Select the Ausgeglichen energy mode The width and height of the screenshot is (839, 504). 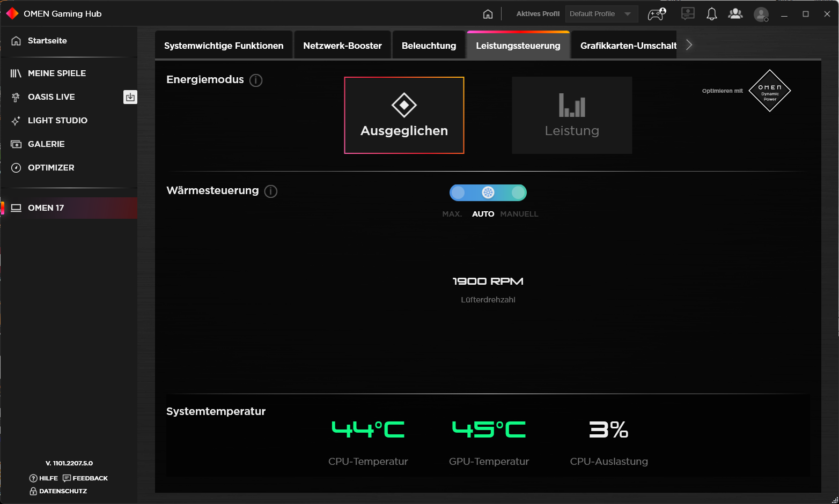click(x=404, y=115)
